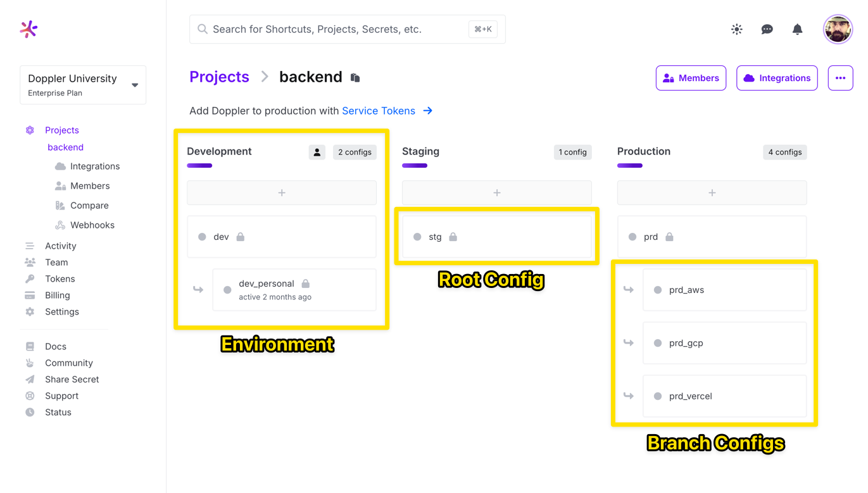
Task: Open Members in the sidebar
Action: point(90,186)
